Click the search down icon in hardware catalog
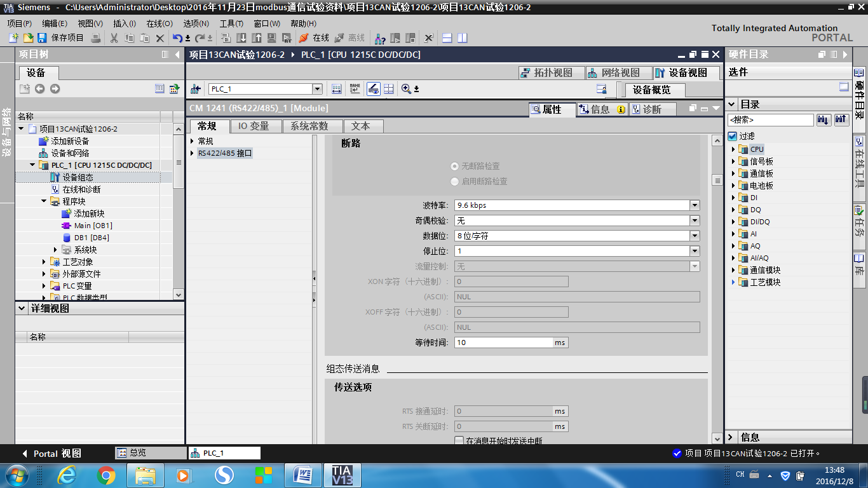Viewport: 868px width, 488px height. click(x=824, y=119)
